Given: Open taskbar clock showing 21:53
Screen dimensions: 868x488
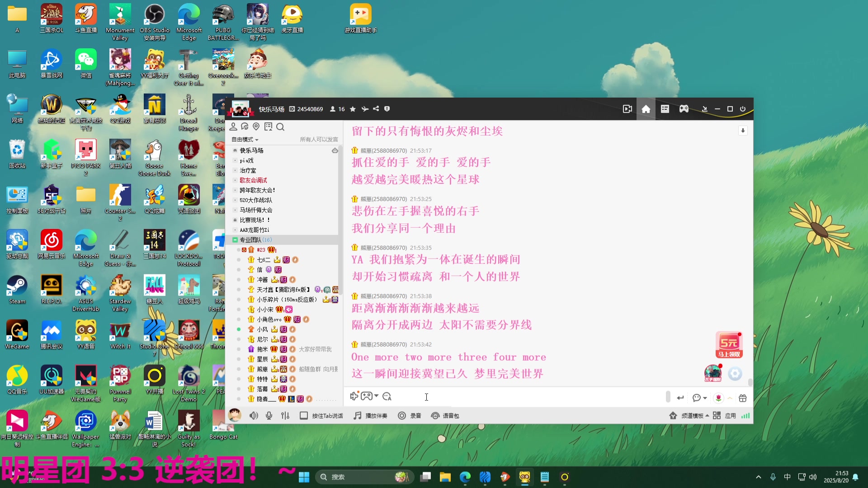Looking at the screenshot, I should pyautogui.click(x=836, y=477).
